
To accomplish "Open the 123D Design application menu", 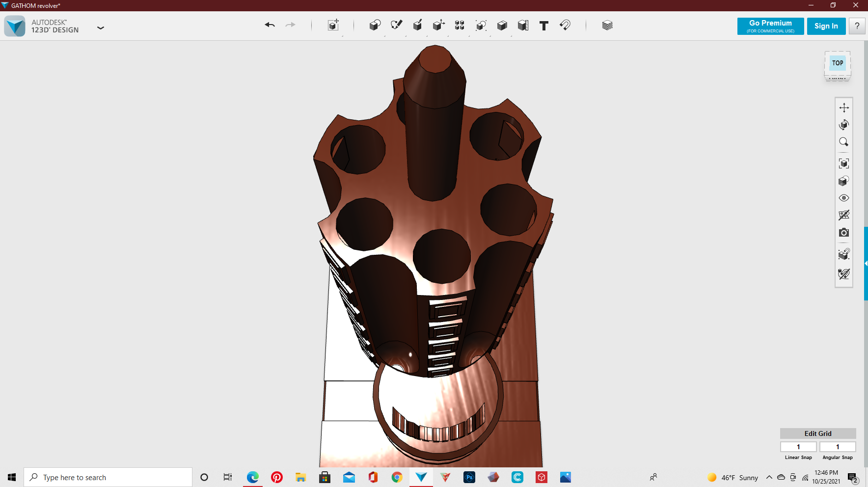I will point(101,28).
